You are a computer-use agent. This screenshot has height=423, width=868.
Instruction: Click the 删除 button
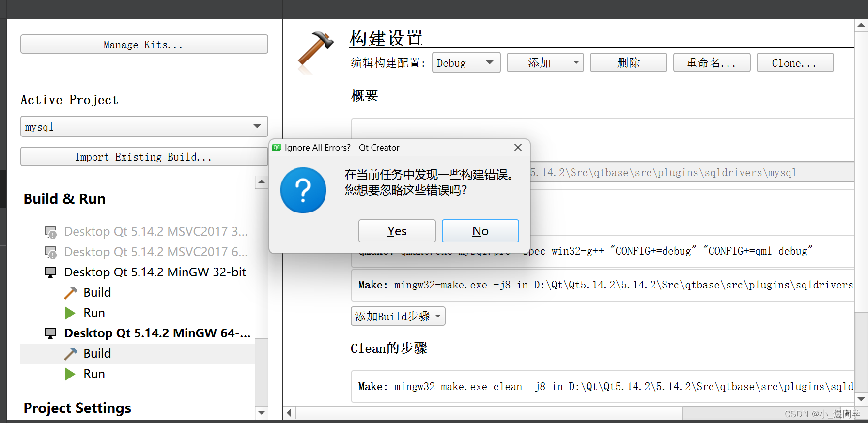coord(628,62)
